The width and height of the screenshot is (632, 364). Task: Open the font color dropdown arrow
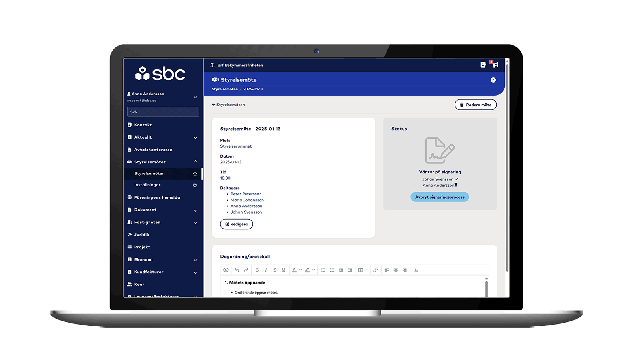(x=301, y=270)
